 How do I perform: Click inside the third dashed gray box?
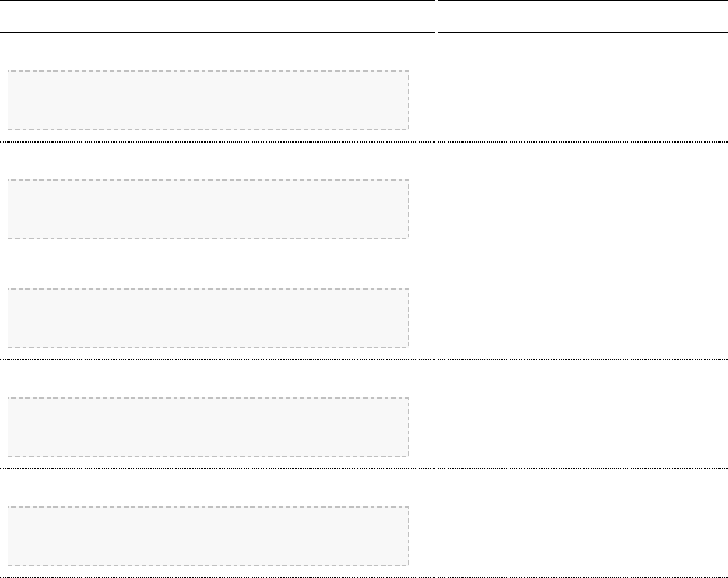[208, 318]
